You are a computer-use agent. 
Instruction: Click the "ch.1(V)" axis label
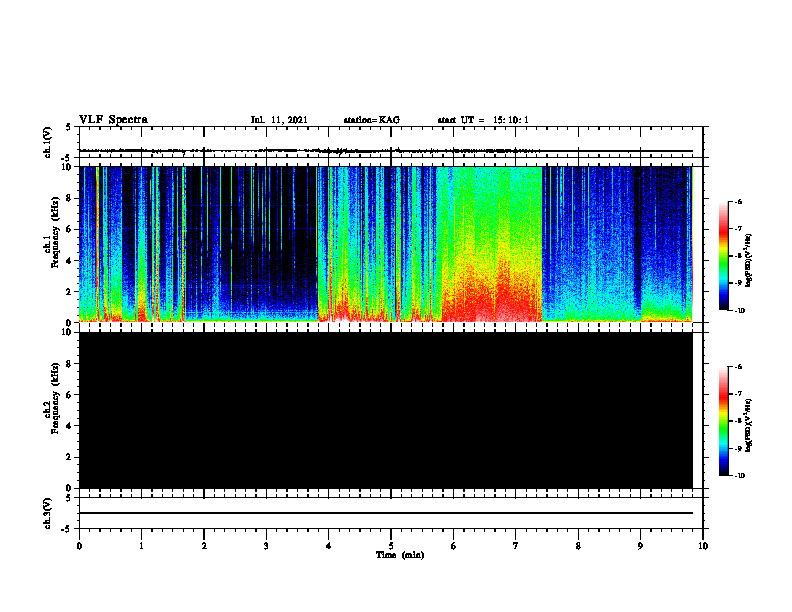click(x=47, y=142)
